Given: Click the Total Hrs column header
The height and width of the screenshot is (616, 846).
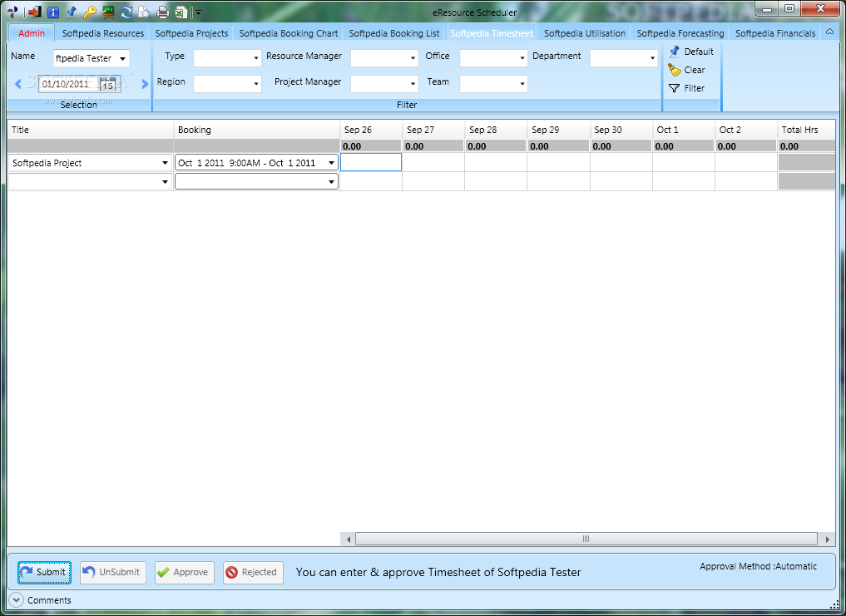Looking at the screenshot, I should tap(806, 130).
